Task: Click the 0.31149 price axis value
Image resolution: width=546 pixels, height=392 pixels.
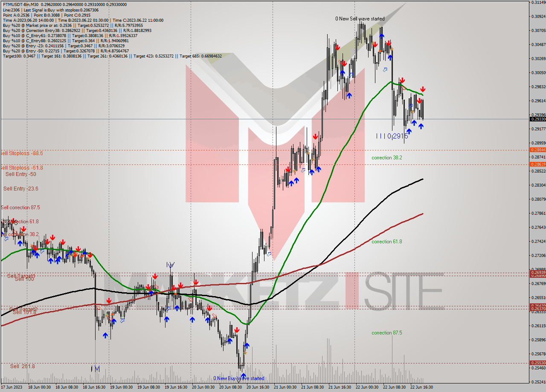Action: [538, 3]
